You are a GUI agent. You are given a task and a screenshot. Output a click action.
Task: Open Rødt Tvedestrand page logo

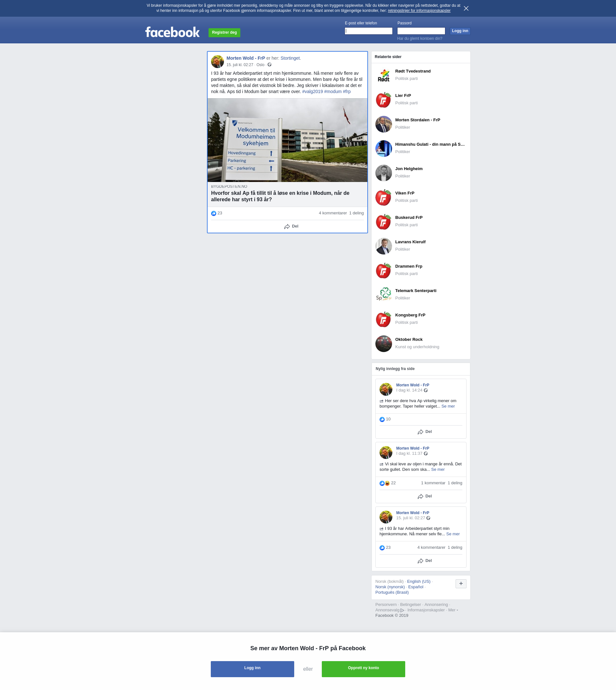click(x=383, y=75)
